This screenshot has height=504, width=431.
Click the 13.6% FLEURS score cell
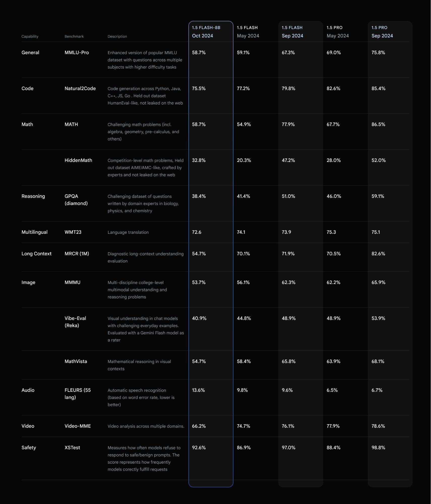point(198,390)
